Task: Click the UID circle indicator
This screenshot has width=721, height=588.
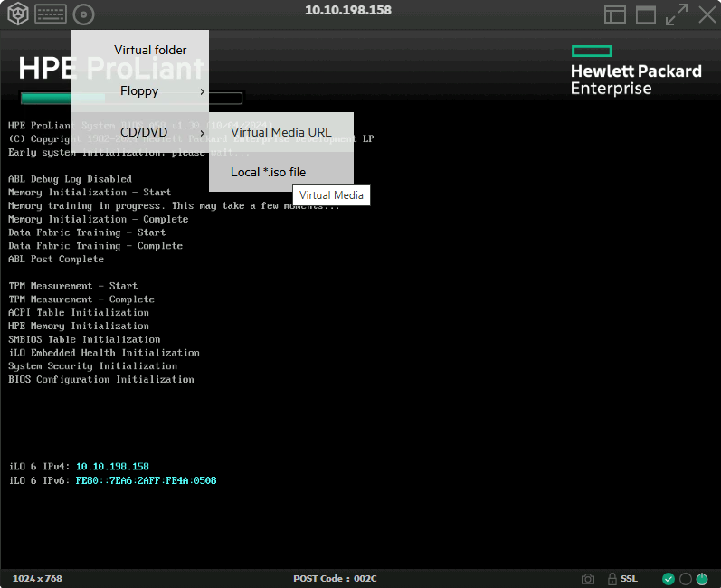Action: point(685,579)
